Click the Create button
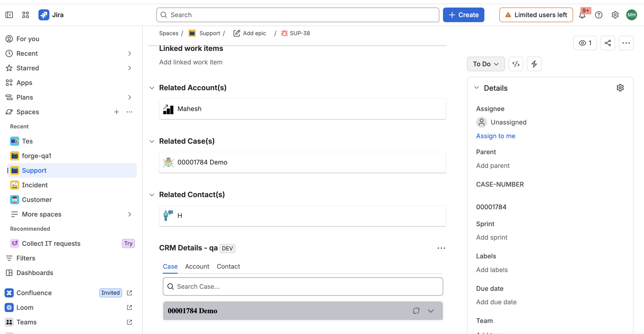The height and width of the screenshot is (334, 644). pos(464,15)
